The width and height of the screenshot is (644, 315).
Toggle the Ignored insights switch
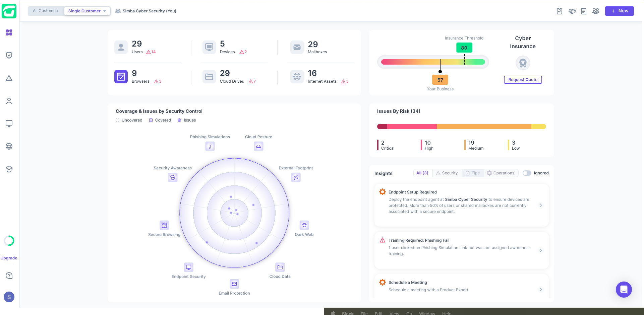(527, 173)
